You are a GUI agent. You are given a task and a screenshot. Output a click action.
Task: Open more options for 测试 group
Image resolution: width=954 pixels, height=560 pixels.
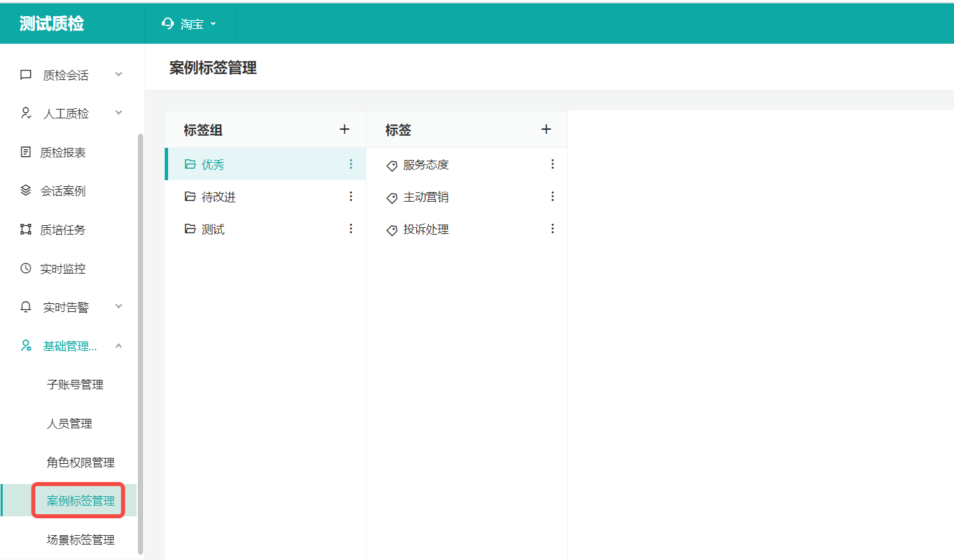pyautogui.click(x=350, y=229)
